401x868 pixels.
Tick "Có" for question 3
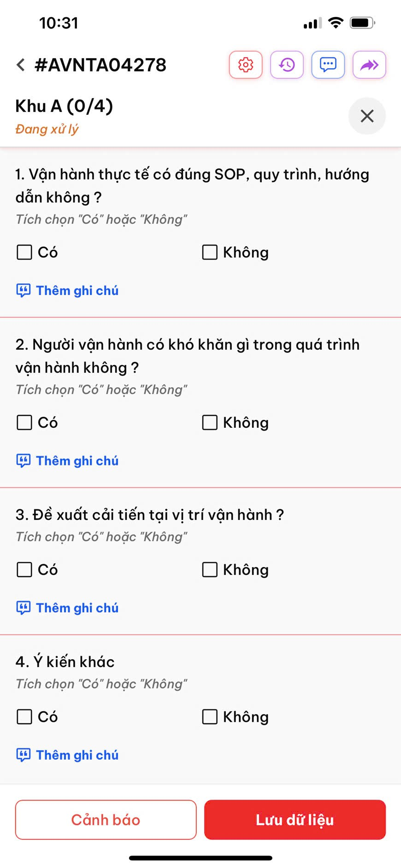24,570
